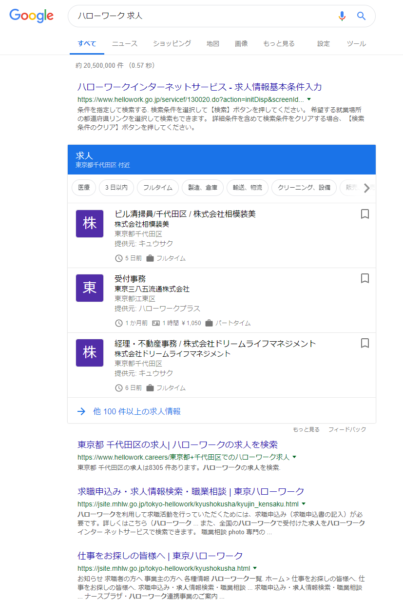Apply the クリーニング、設備 filter chip
The image size is (403, 600).
(x=304, y=188)
